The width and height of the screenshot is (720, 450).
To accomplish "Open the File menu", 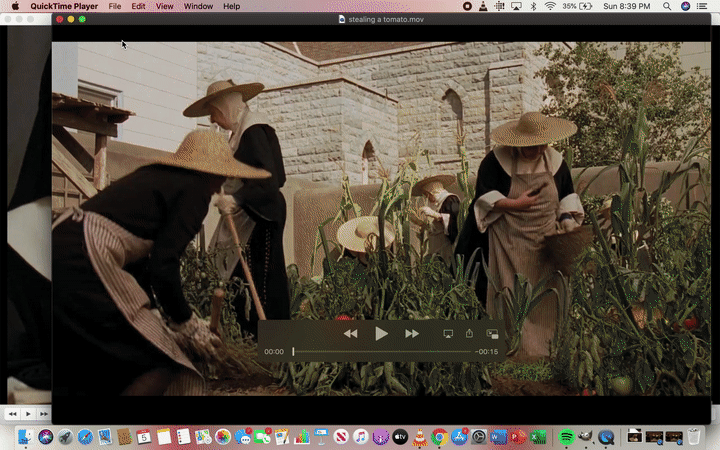I will click(115, 6).
